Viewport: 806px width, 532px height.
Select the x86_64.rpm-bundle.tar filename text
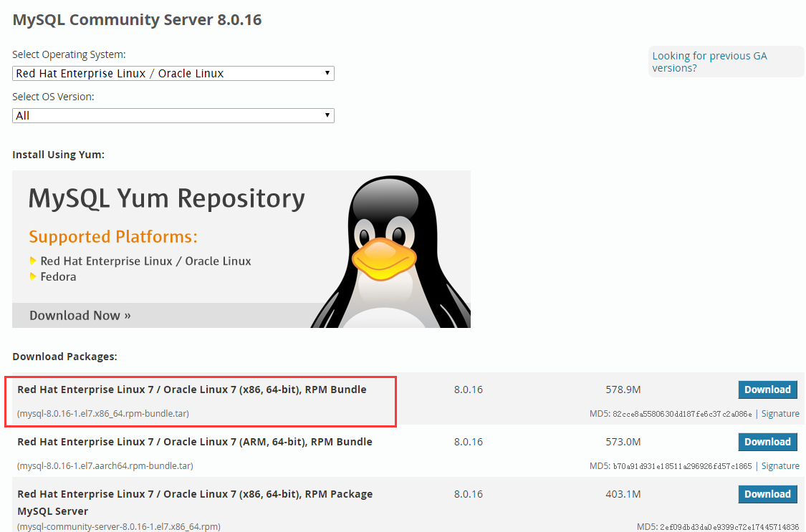(x=103, y=414)
